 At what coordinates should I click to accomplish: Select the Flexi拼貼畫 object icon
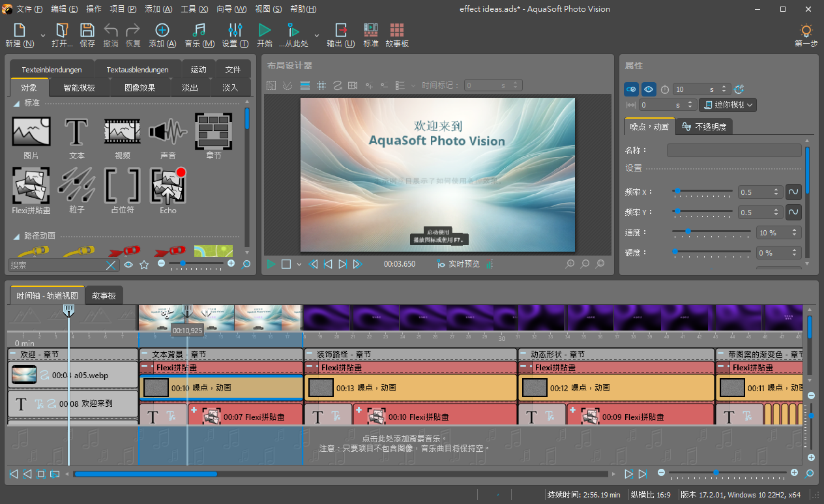(31, 190)
